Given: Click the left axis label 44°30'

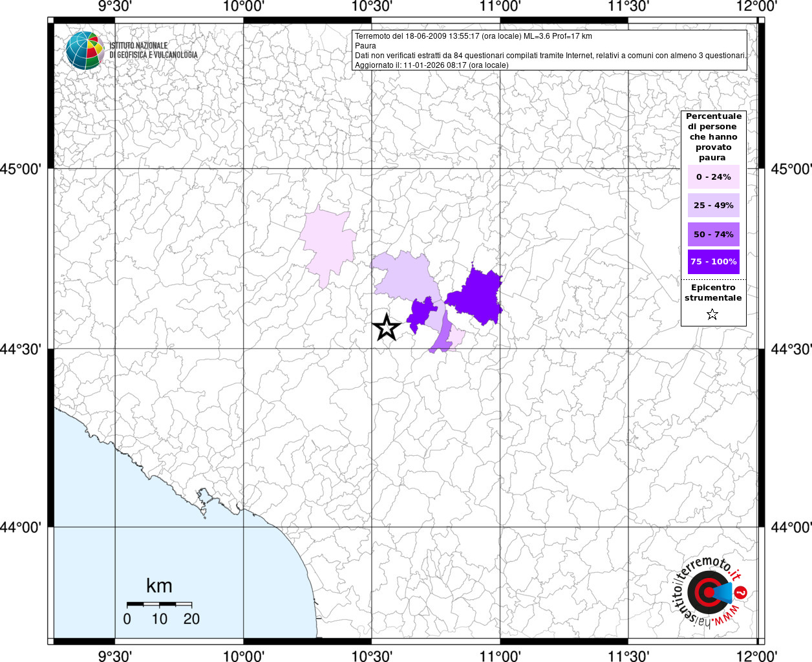Looking at the screenshot, I should tap(21, 349).
